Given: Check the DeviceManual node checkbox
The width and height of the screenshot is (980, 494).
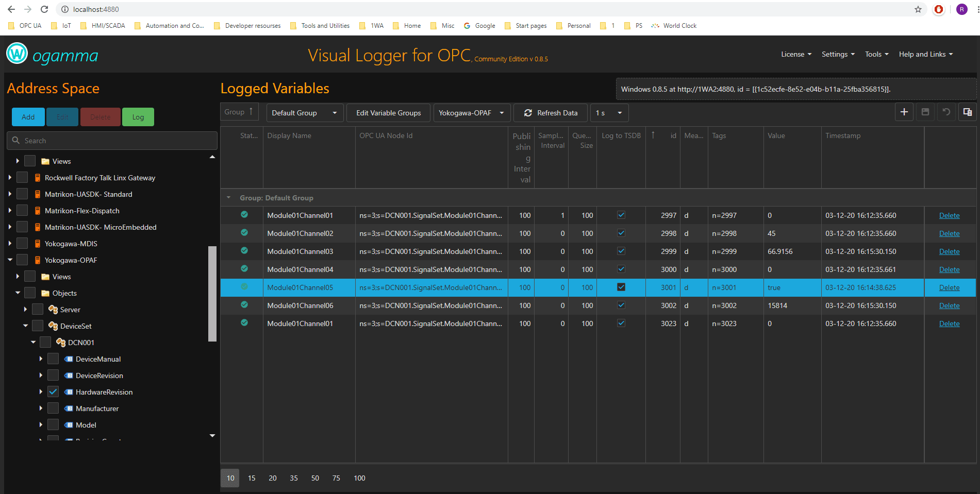Looking at the screenshot, I should click(x=53, y=359).
